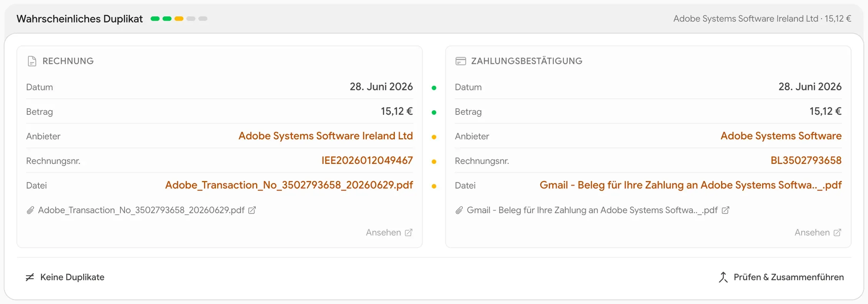868x304 pixels.
Task: Click the orange Datei value Adobe_Transaction_No_3502793658_20260629.pdf
Action: pyautogui.click(x=289, y=185)
